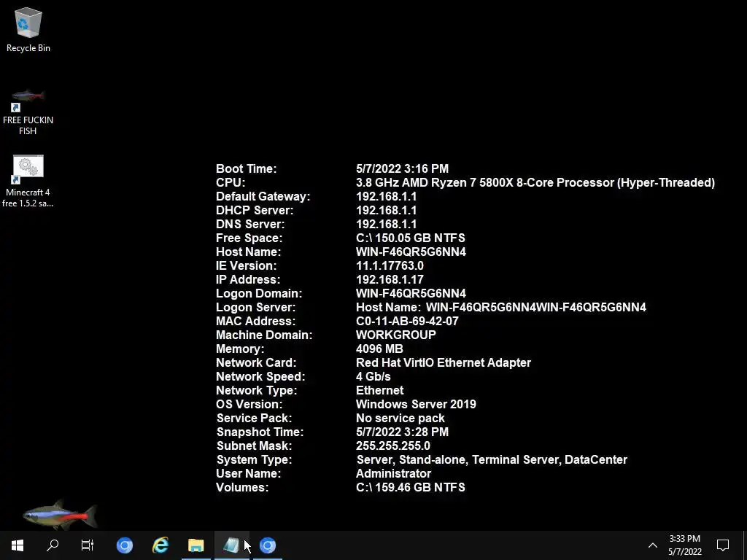Image resolution: width=747 pixels, height=560 pixels.
Task: Click the Snapshot Time value 5/7/2022 3:28 PM
Action: tap(402, 432)
